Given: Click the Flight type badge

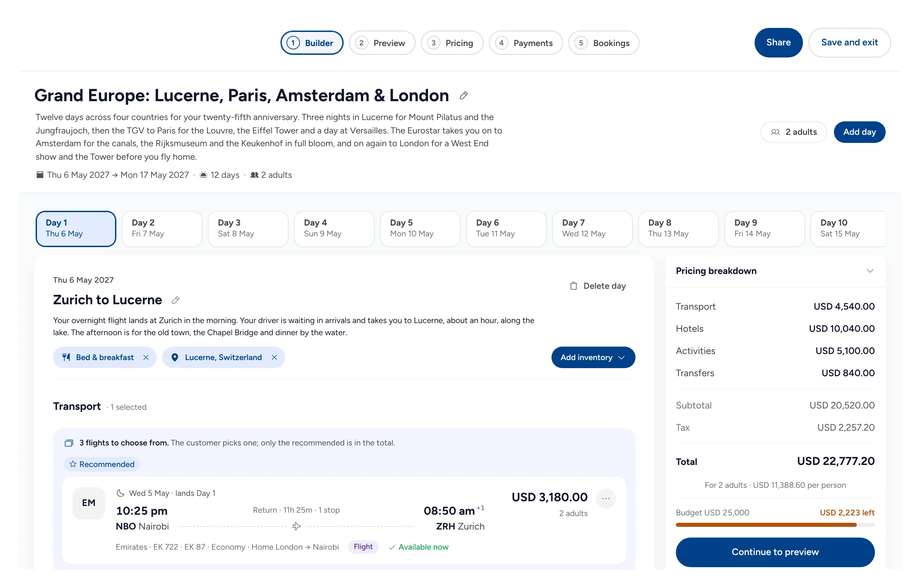Looking at the screenshot, I should click(x=363, y=547).
